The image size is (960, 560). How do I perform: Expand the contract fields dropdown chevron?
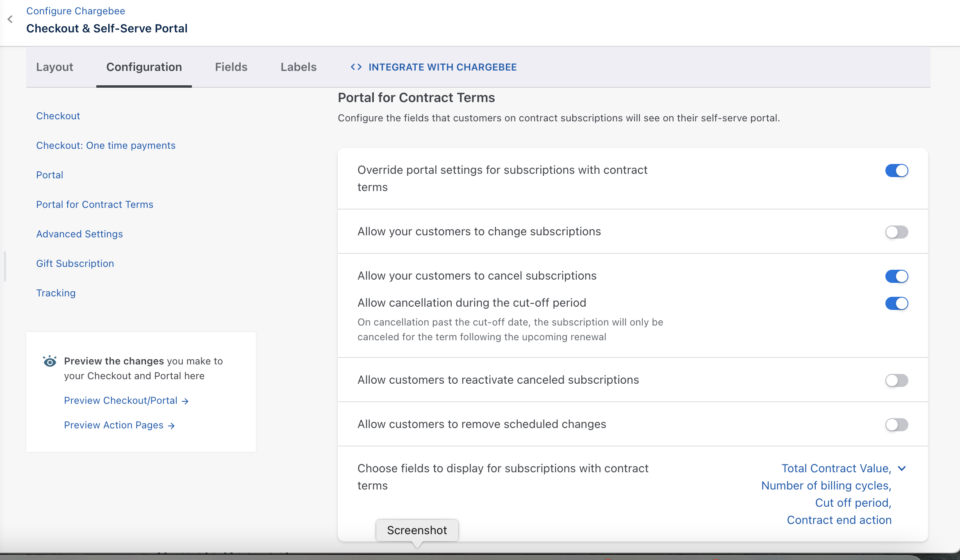click(902, 469)
